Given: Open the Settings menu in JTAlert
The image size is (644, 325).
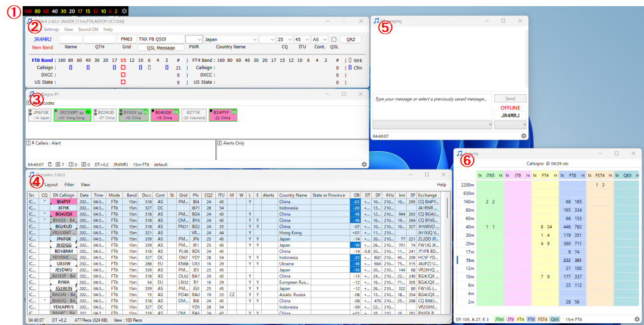Looking at the screenshot, I should [51, 29].
